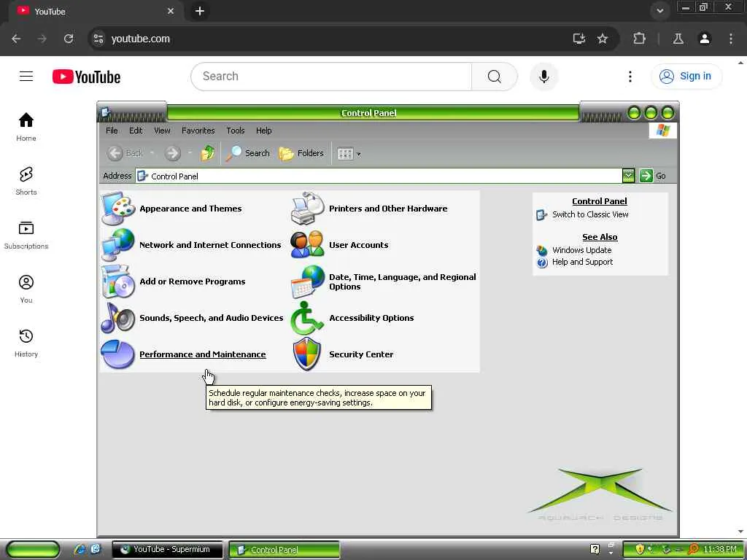The width and height of the screenshot is (747, 560).
Task: Open the browser three-dot menu
Action: click(731, 39)
